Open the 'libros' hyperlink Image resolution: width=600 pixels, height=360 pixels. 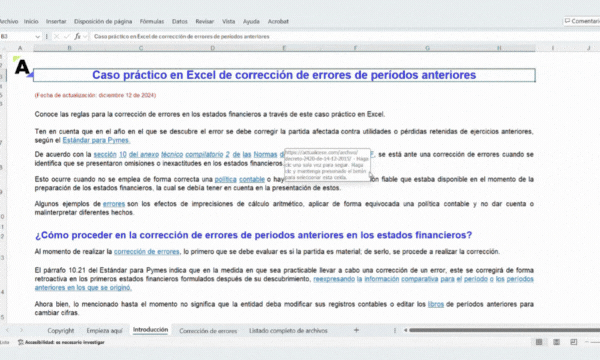coord(436,305)
